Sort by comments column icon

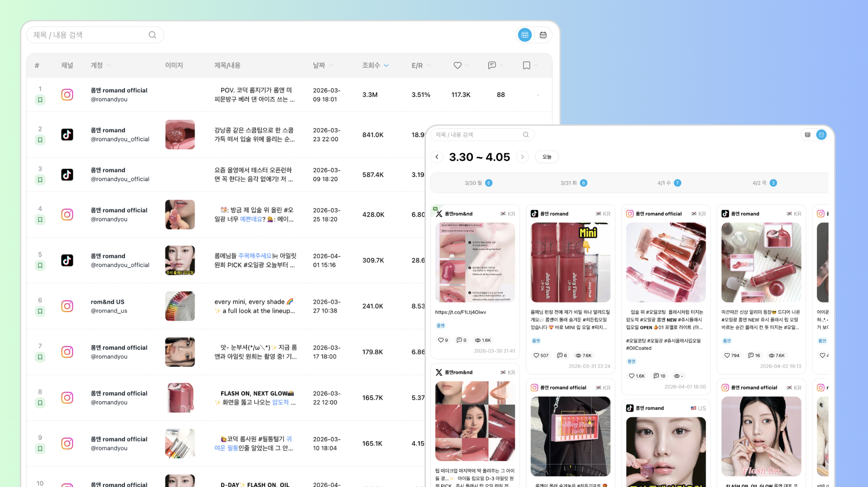[x=492, y=65]
